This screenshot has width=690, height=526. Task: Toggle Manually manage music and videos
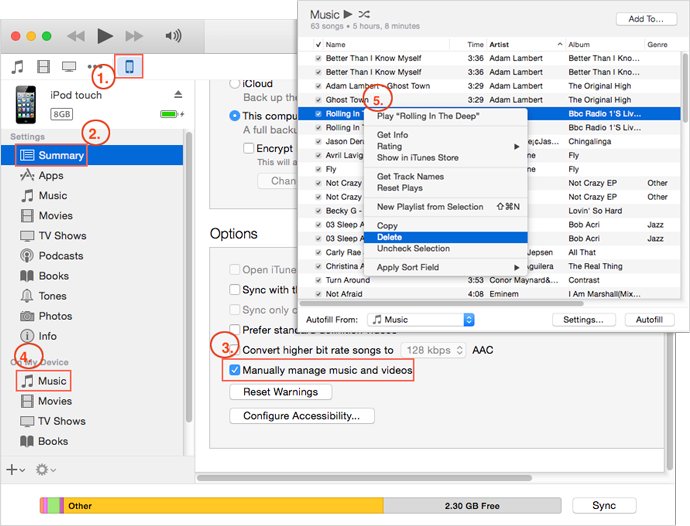[235, 370]
